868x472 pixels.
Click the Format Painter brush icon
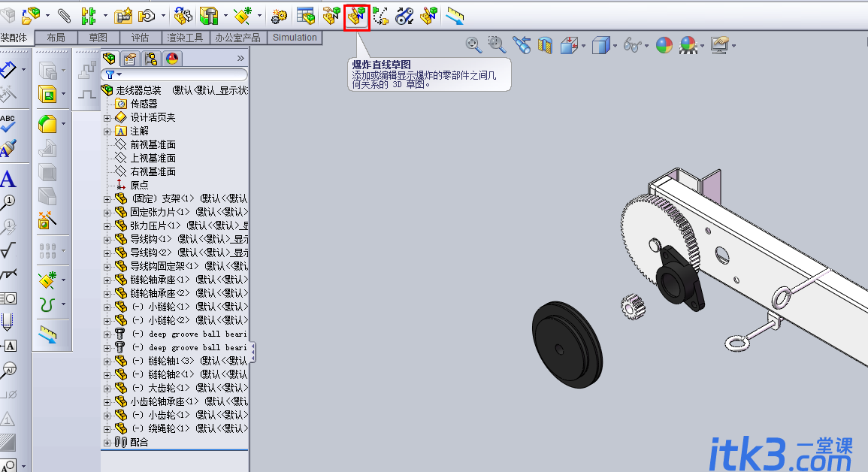(x=8, y=148)
